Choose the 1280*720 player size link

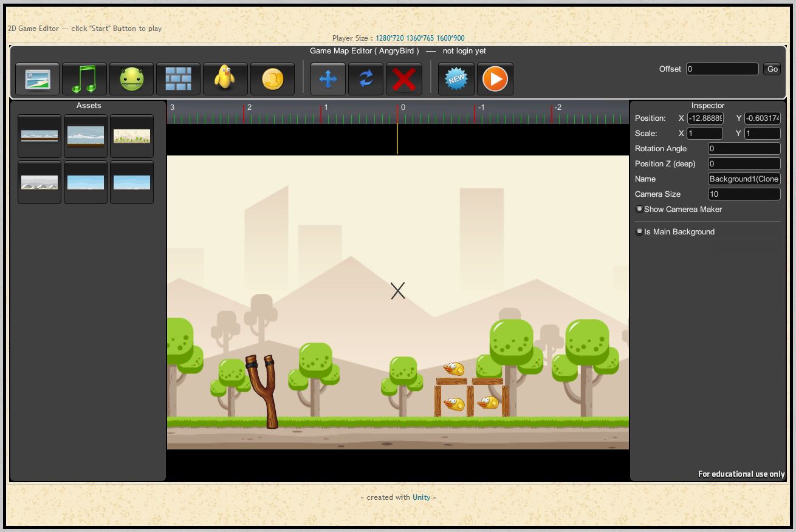tap(389, 38)
